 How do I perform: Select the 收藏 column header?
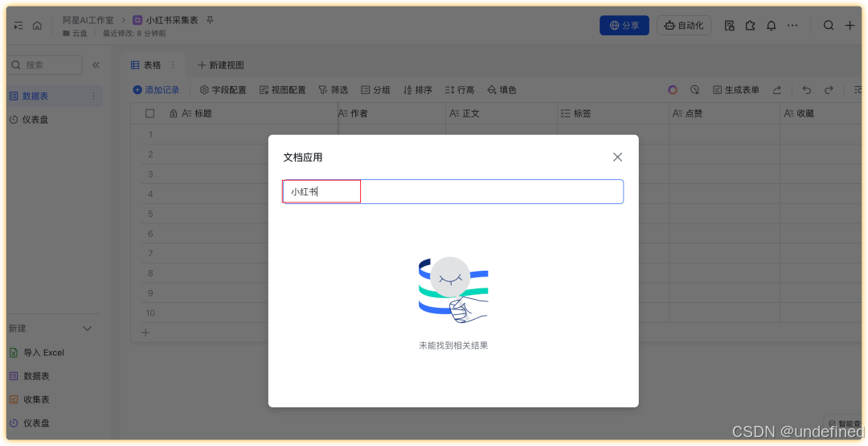tap(821, 113)
